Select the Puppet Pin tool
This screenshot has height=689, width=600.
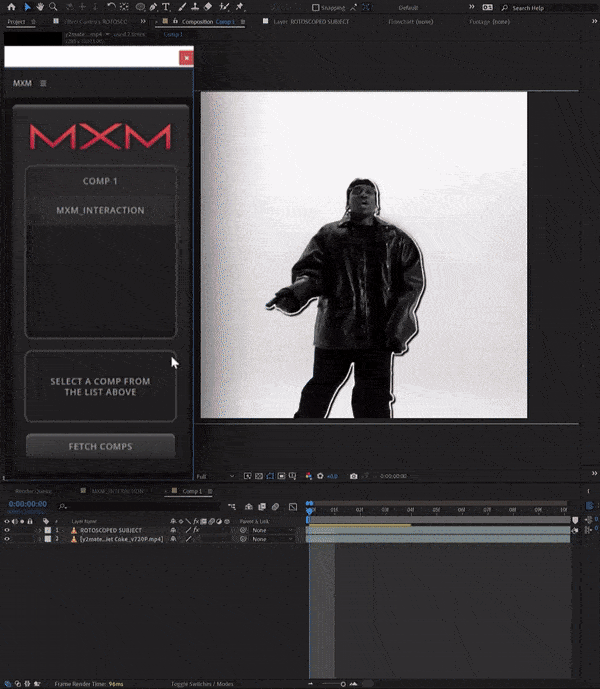tap(239, 7)
